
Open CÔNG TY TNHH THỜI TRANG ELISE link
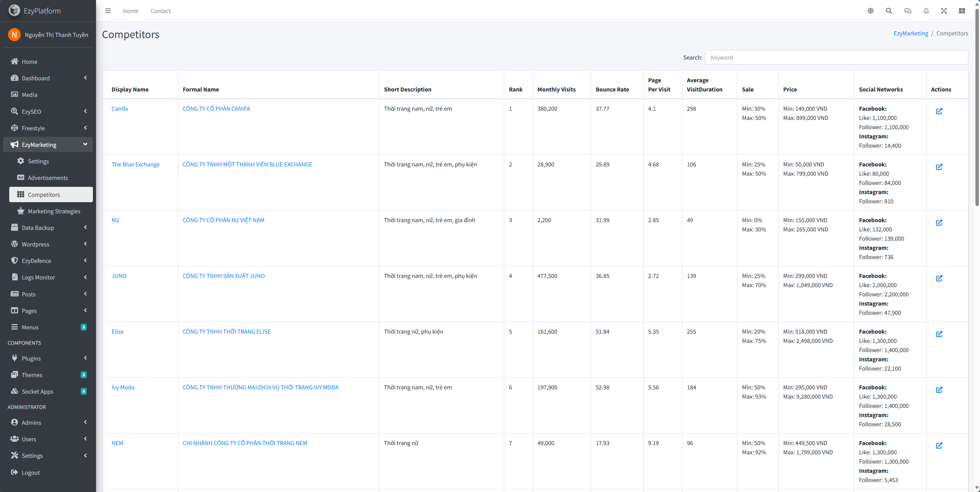[227, 331]
